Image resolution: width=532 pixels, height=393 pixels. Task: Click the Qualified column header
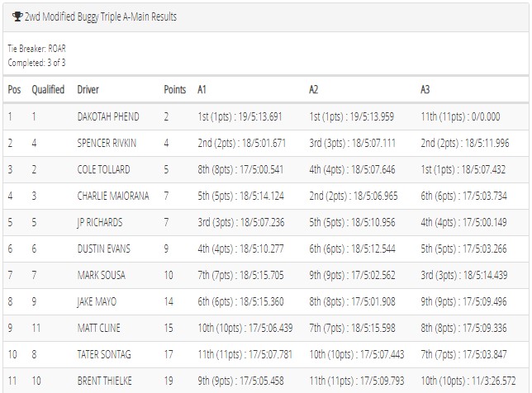click(x=48, y=89)
